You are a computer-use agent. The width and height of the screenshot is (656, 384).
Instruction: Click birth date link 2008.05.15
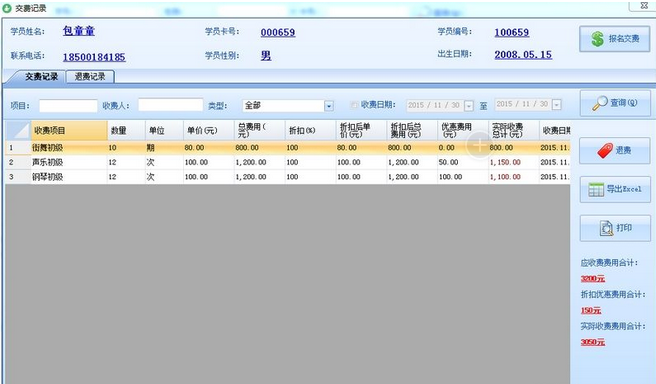pos(523,55)
